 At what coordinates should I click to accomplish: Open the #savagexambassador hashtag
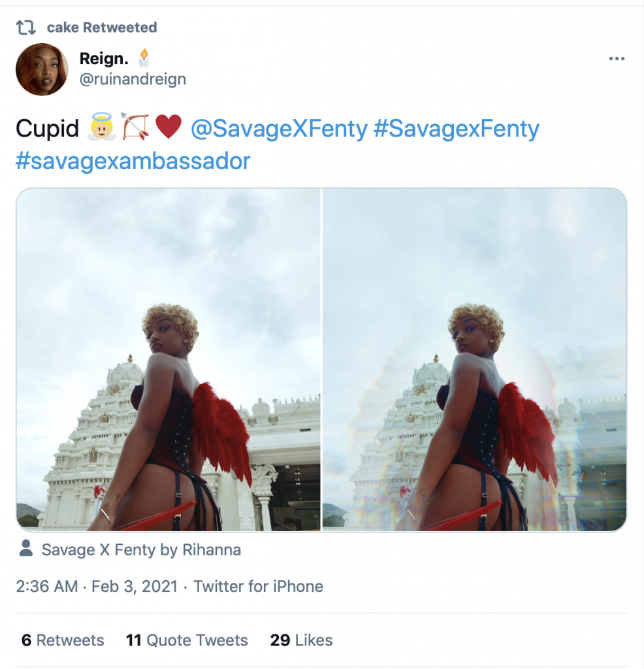tap(133, 161)
